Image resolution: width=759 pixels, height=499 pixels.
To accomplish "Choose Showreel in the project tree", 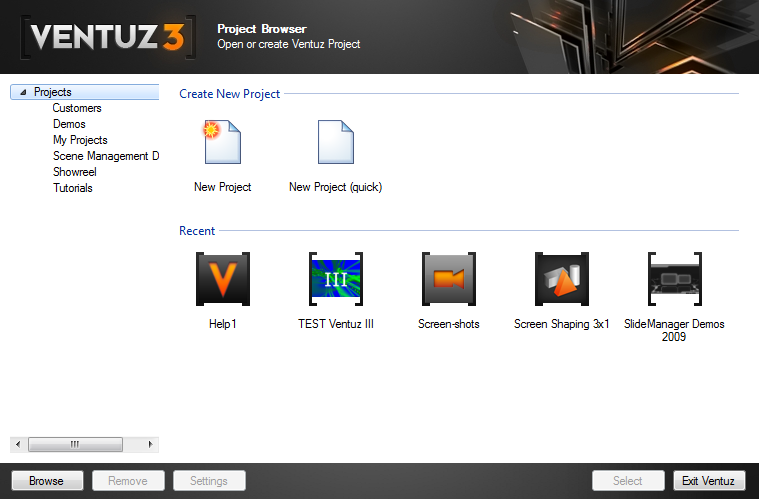I will click(x=75, y=172).
